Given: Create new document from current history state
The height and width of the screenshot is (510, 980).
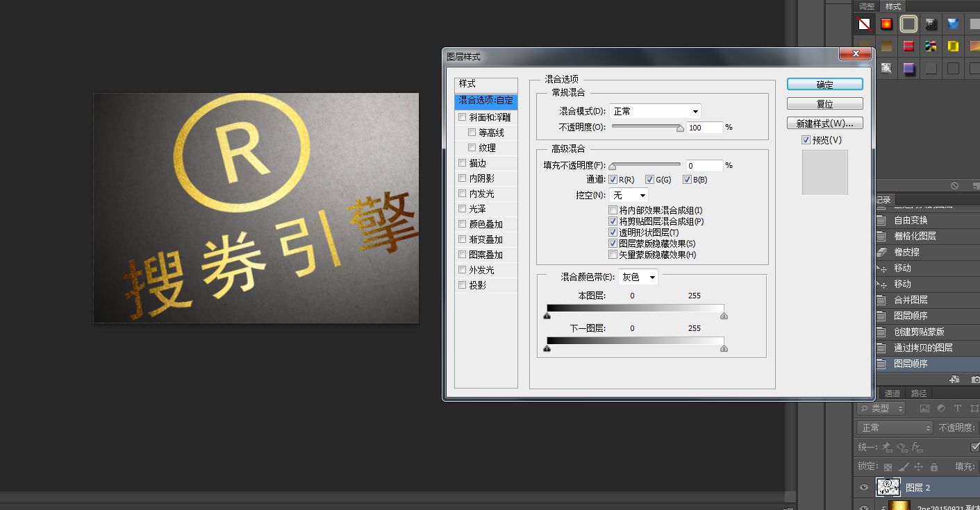Looking at the screenshot, I should [x=954, y=380].
